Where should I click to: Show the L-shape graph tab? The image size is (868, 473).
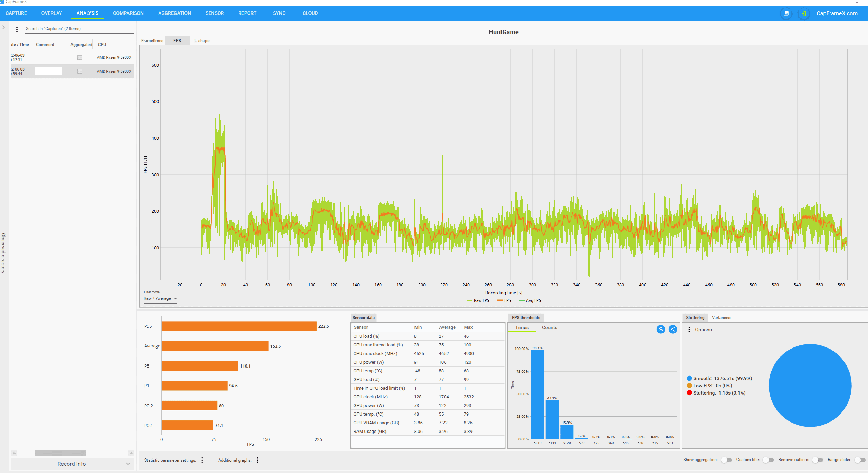[202, 41]
